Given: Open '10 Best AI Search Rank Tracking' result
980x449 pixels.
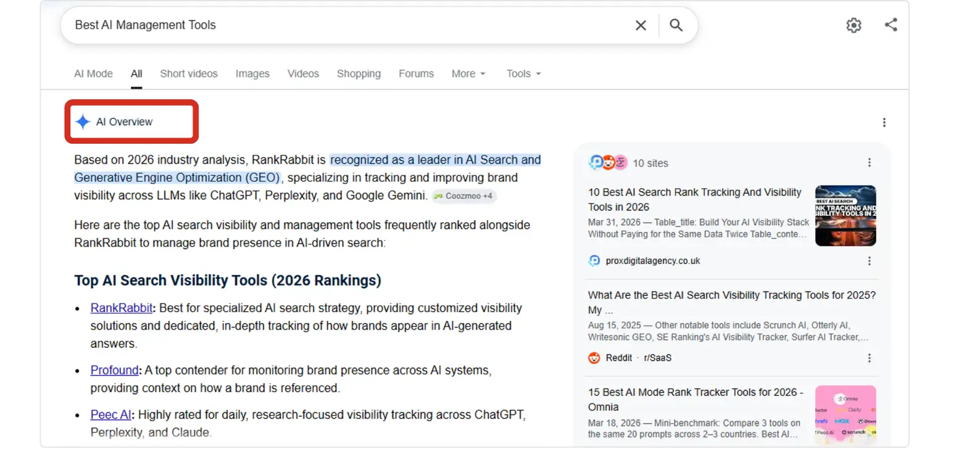Looking at the screenshot, I should (695, 199).
